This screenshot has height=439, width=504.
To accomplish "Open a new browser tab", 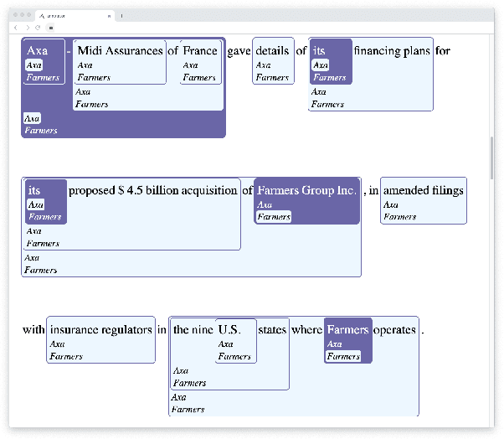I will pyautogui.click(x=121, y=16).
